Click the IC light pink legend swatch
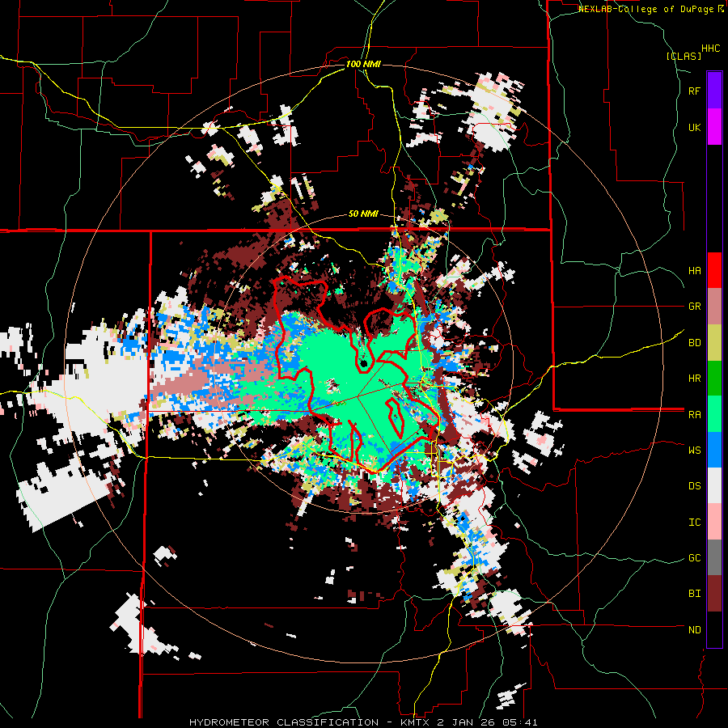The image size is (728, 728). 714,522
